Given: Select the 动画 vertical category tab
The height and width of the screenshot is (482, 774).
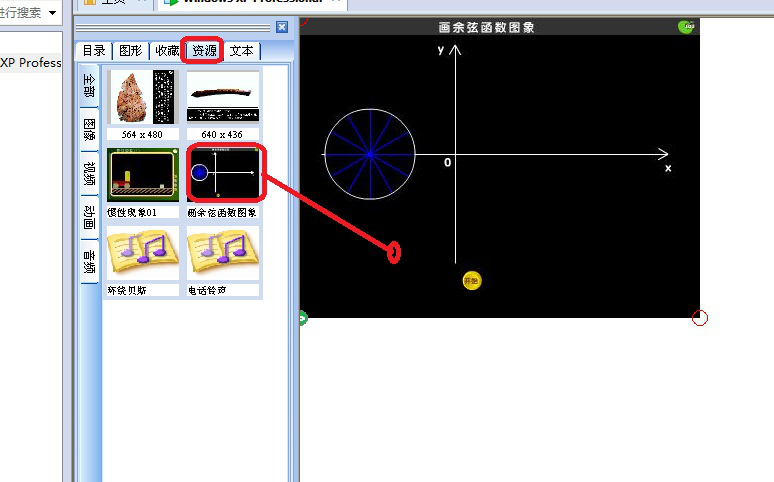Looking at the screenshot, I should click(x=89, y=217).
